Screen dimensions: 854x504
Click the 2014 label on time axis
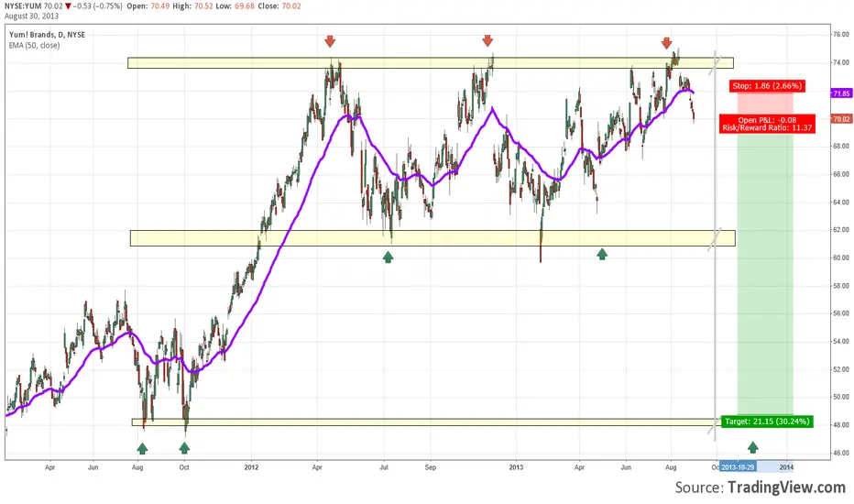click(x=786, y=467)
